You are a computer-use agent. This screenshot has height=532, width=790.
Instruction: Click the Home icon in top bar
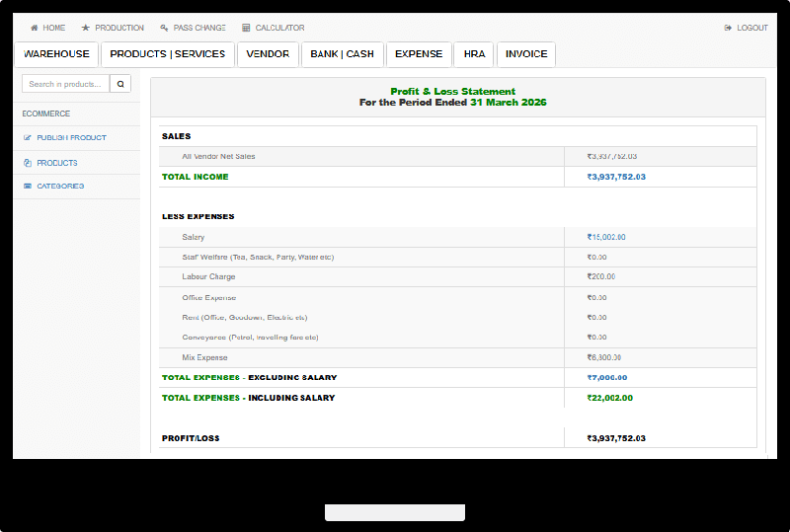pyautogui.click(x=35, y=28)
